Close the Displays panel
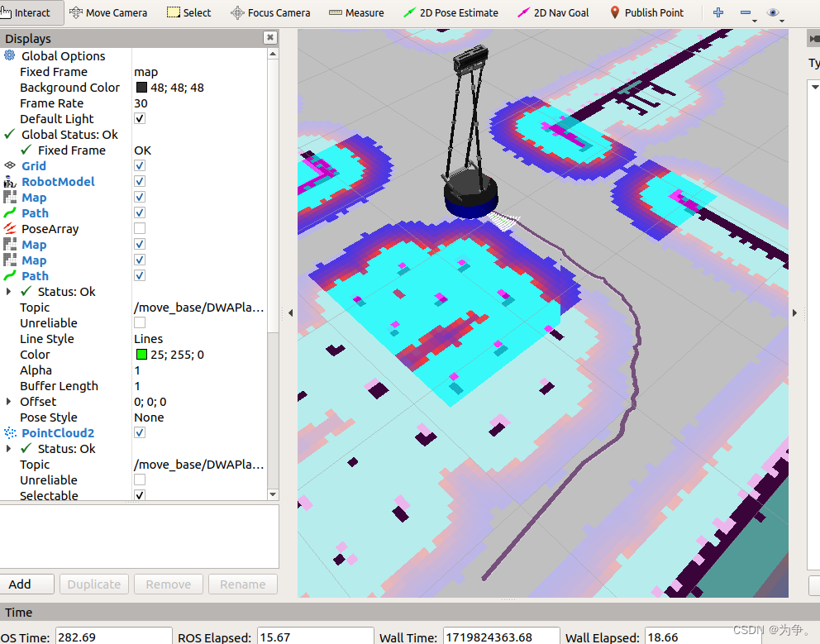 click(269, 37)
